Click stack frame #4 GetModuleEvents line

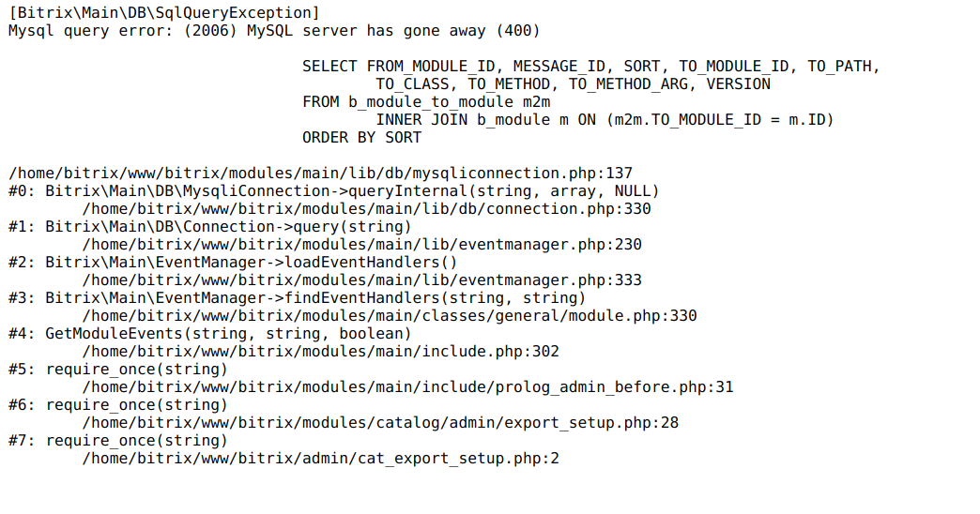(x=210, y=334)
